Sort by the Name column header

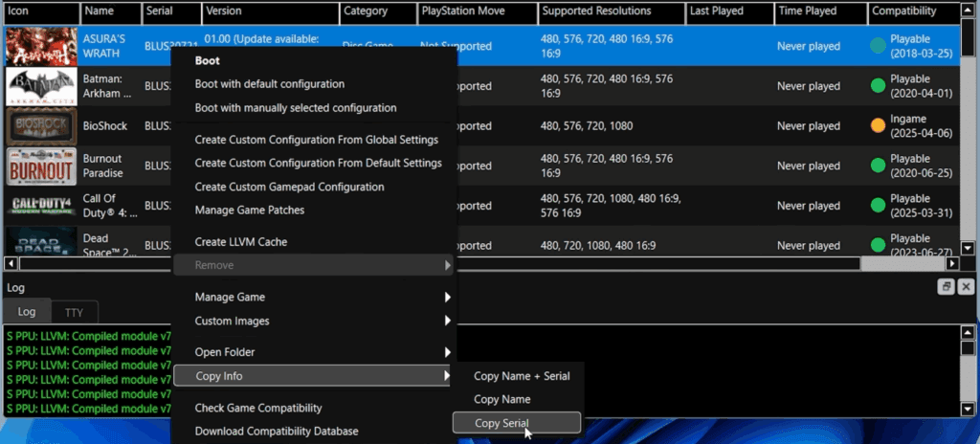click(110, 11)
